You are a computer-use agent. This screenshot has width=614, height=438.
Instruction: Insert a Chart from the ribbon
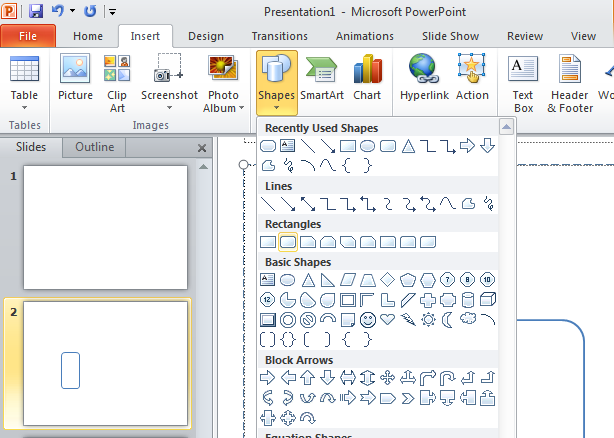[x=367, y=78]
